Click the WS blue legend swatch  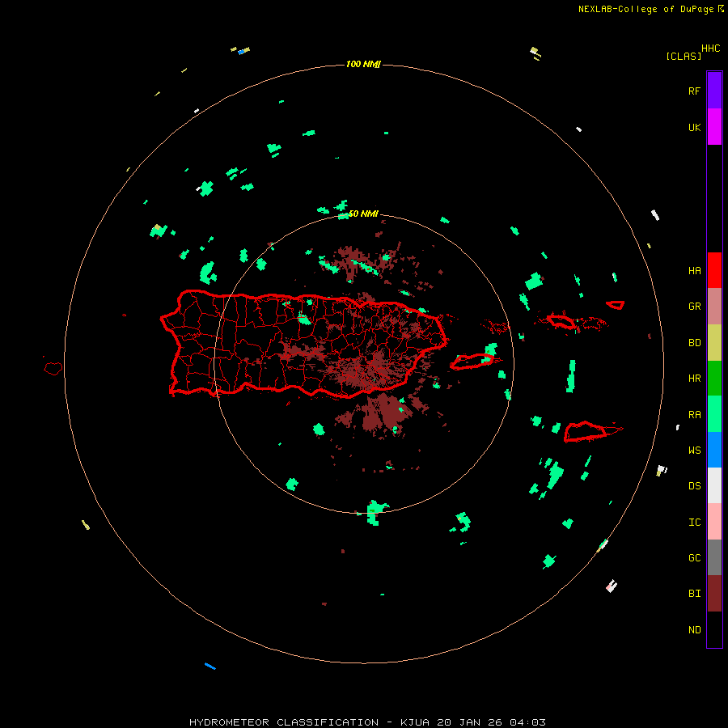[714, 450]
